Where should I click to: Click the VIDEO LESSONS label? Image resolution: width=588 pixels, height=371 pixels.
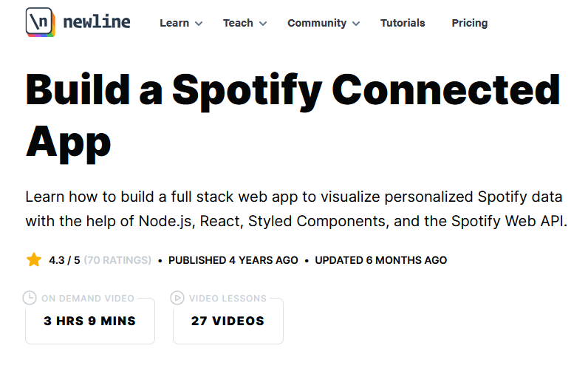click(x=228, y=299)
